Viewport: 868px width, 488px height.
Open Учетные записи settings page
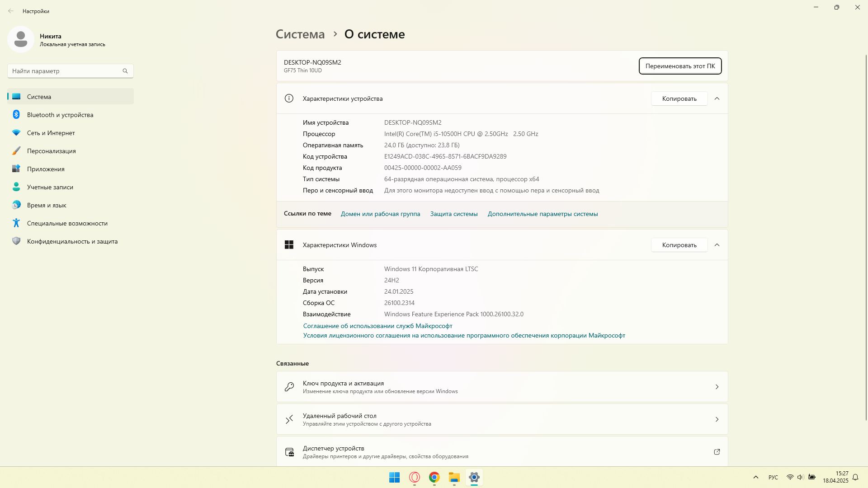tap(71, 187)
